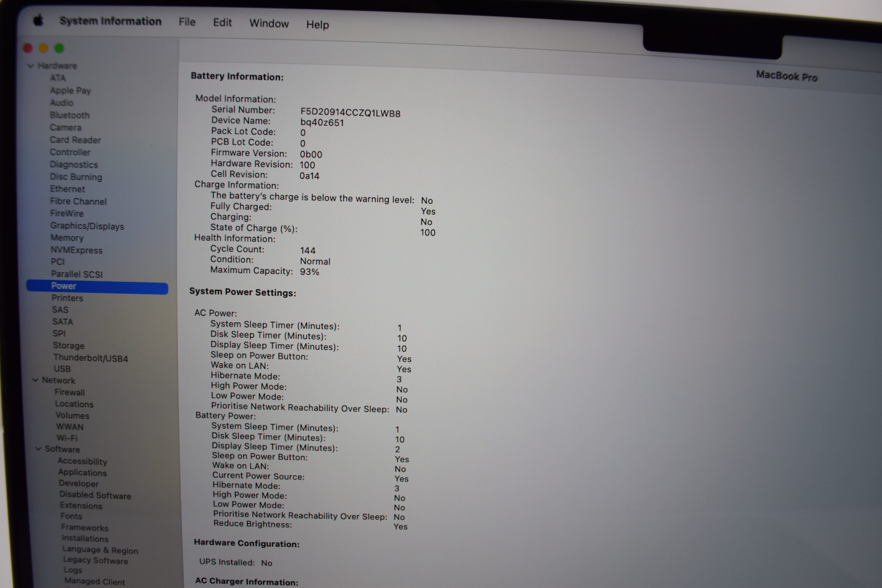Select Locations under Network
Screen dimensions: 882x588
coord(74,404)
